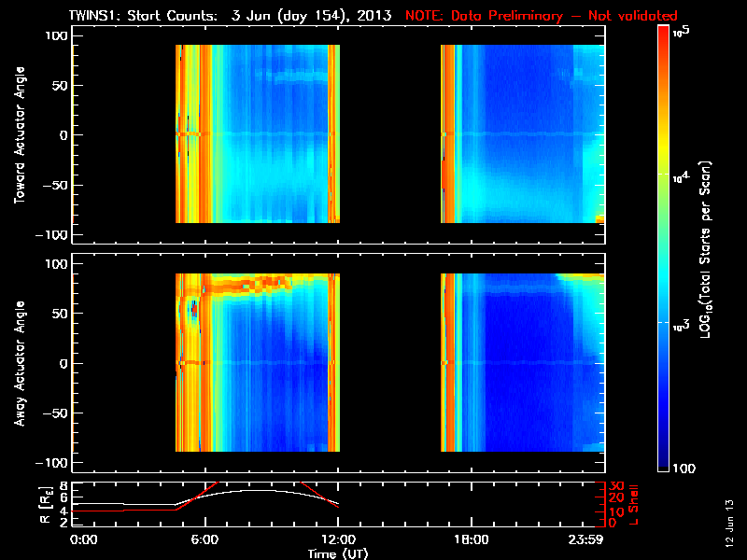The height and width of the screenshot is (560, 747).
Task: Click the '10^4' label on the color bar
Action: (x=681, y=177)
